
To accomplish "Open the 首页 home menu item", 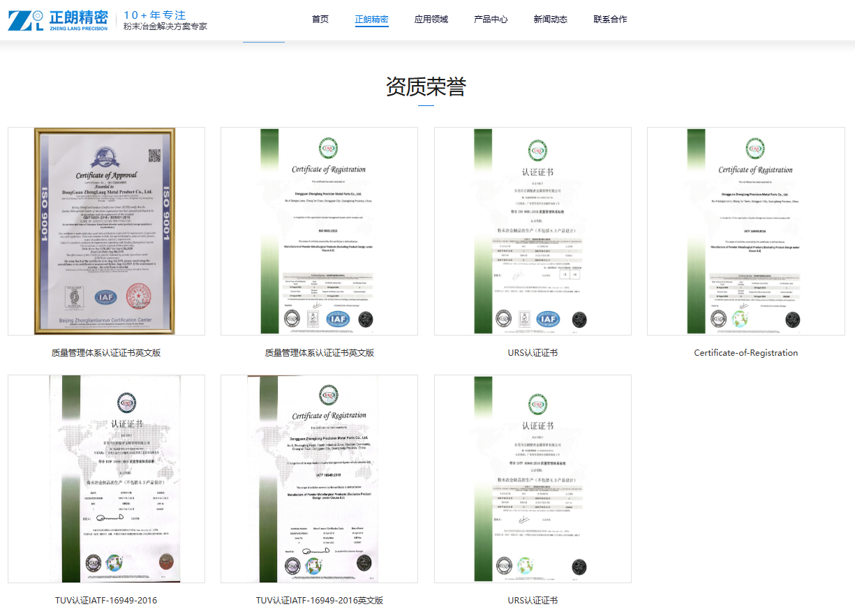I will point(320,20).
